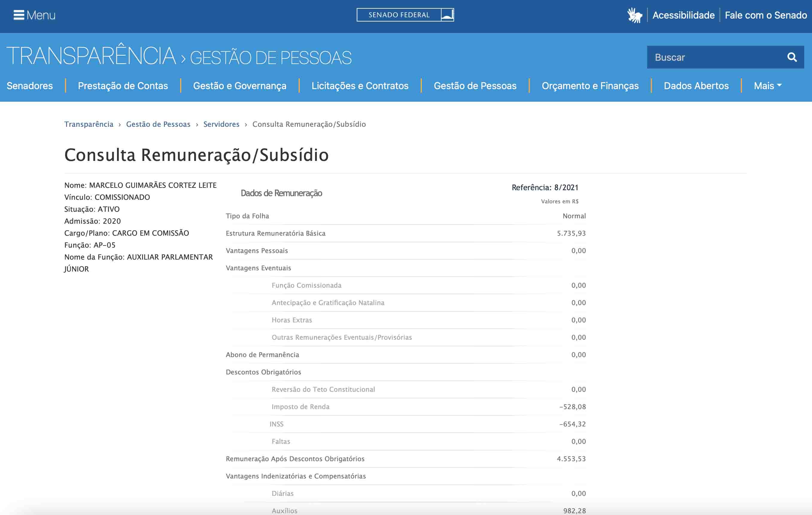Click the Libras sign language hands icon

click(634, 16)
